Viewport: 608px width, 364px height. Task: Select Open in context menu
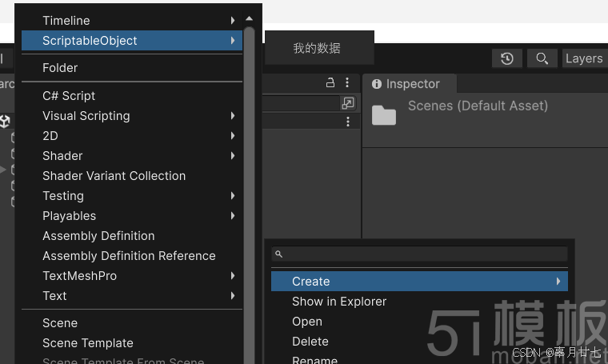tap(419, 322)
